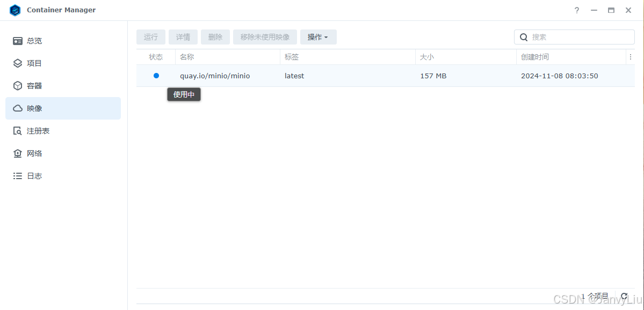The height and width of the screenshot is (310, 644).
Task: Select the 映像 (Image) sidebar entry
Action: 34,108
